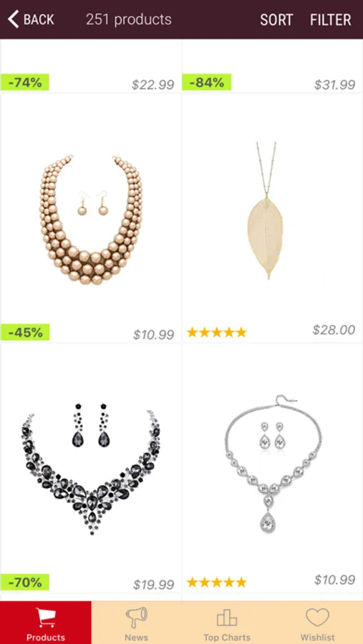The height and width of the screenshot is (644, 363).
Task: Open the SORT options
Action: (x=276, y=20)
